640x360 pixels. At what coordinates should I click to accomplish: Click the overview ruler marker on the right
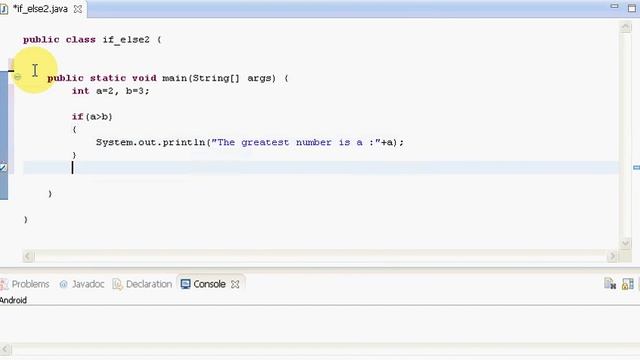(636, 167)
